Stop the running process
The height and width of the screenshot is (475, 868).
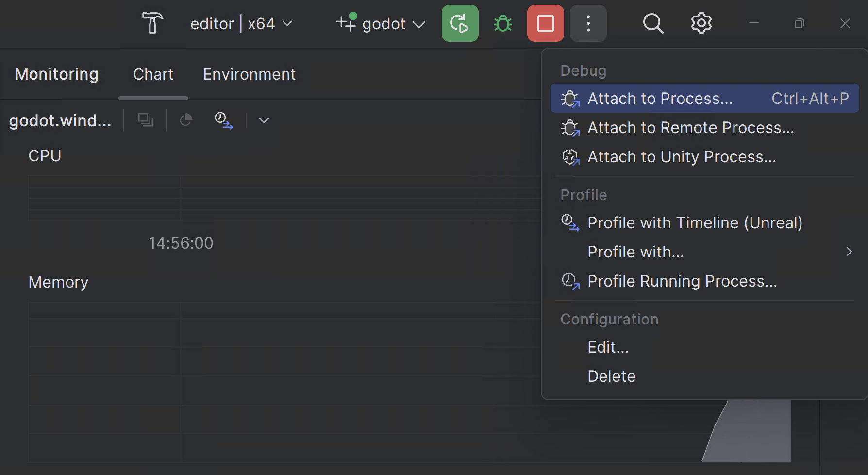pos(545,23)
